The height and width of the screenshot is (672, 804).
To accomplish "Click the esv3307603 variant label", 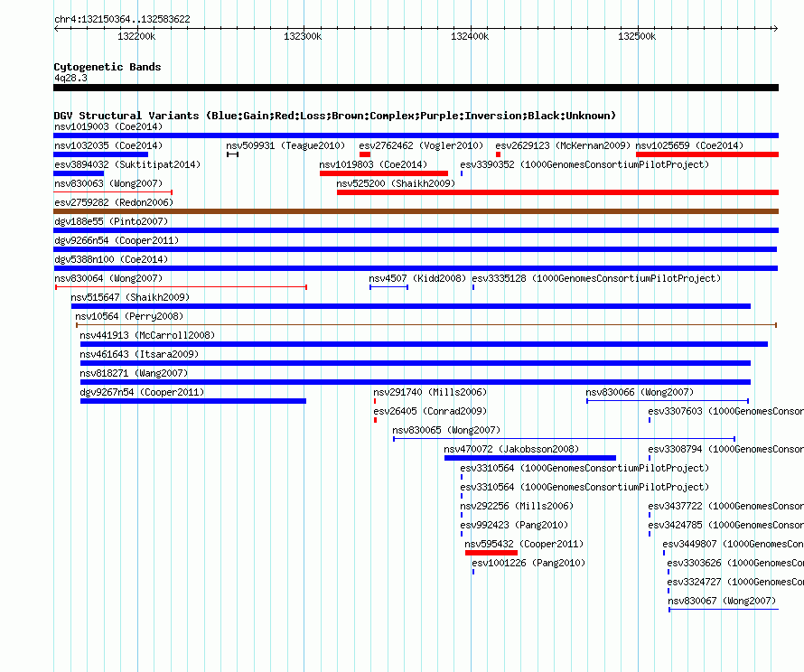I will click(x=726, y=411).
